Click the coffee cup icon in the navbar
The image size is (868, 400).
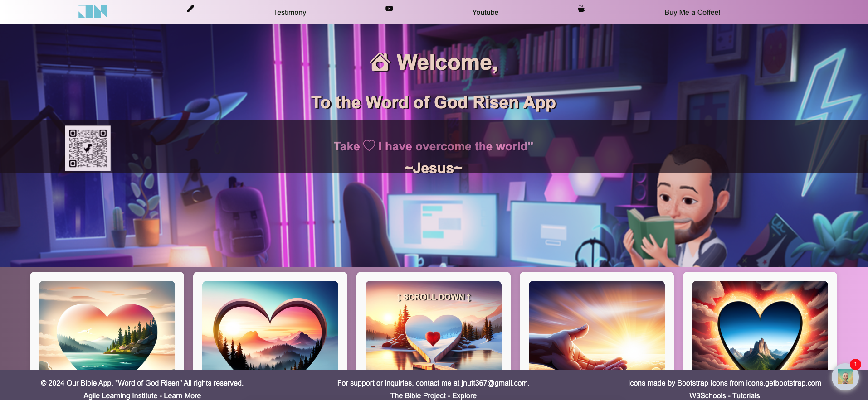(581, 9)
